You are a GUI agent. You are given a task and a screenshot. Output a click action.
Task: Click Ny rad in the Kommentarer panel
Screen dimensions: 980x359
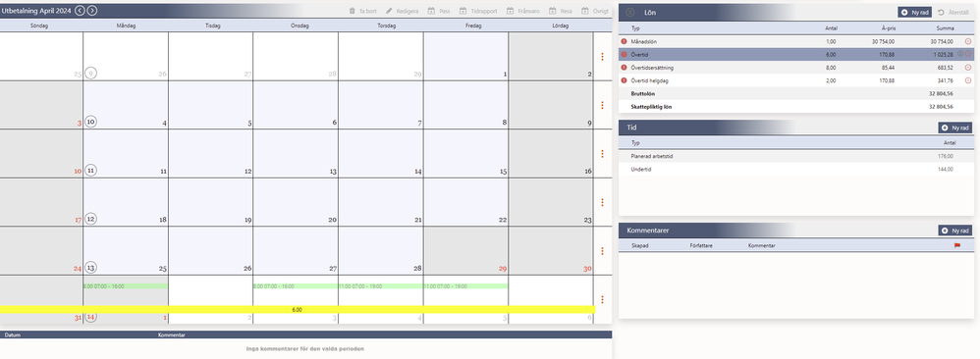[955, 231]
